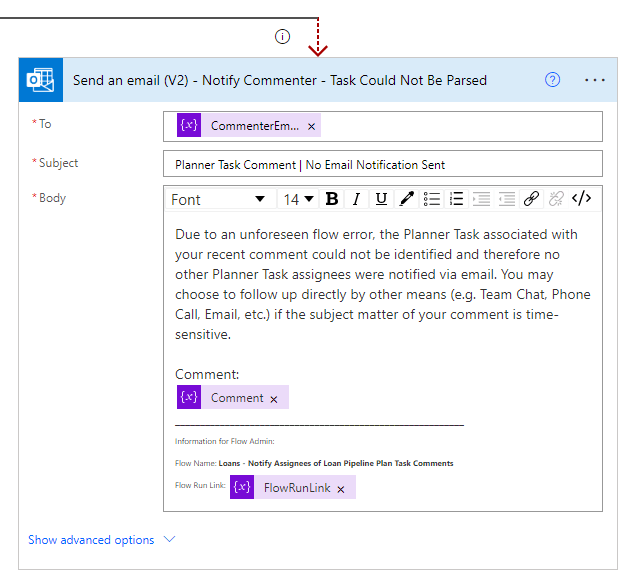This screenshot has width=627, height=578.
Task: Toggle italic formatting in body editor
Action: pyautogui.click(x=356, y=198)
